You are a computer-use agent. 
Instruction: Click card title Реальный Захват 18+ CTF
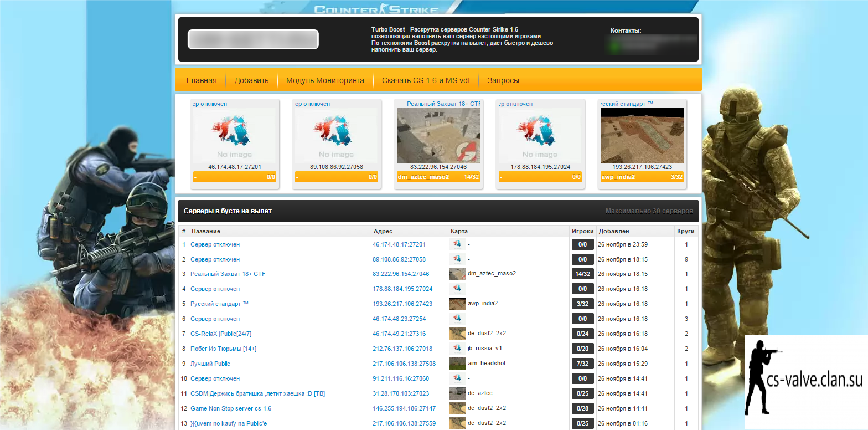(443, 104)
